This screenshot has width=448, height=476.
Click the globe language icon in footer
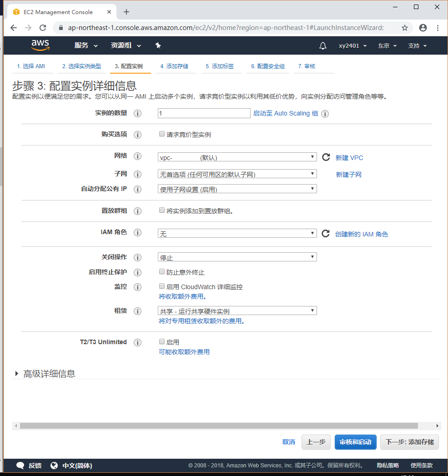[55, 466]
